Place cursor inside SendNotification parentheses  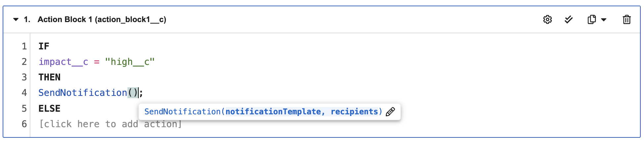click(133, 93)
